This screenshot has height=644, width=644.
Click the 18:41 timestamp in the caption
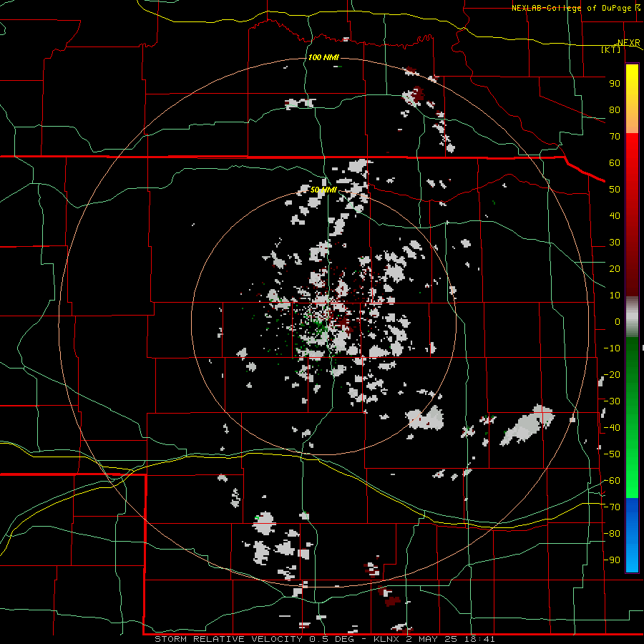click(x=479, y=639)
